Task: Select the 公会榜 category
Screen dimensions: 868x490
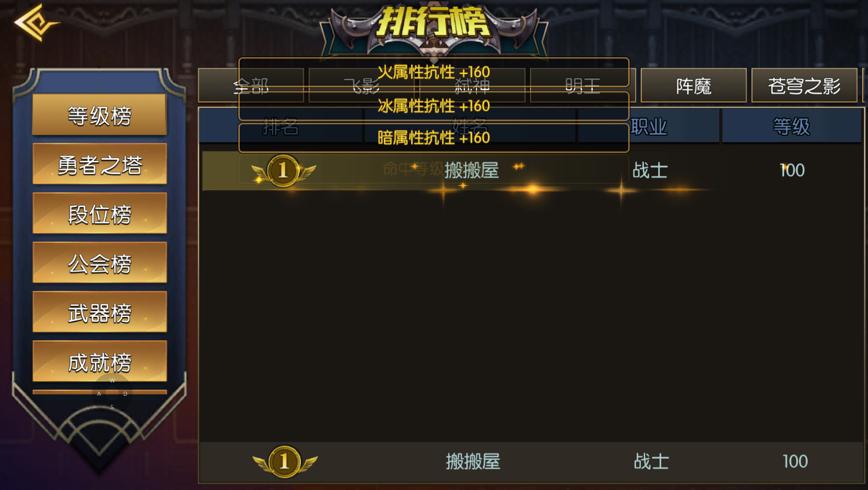Action: pos(100,263)
